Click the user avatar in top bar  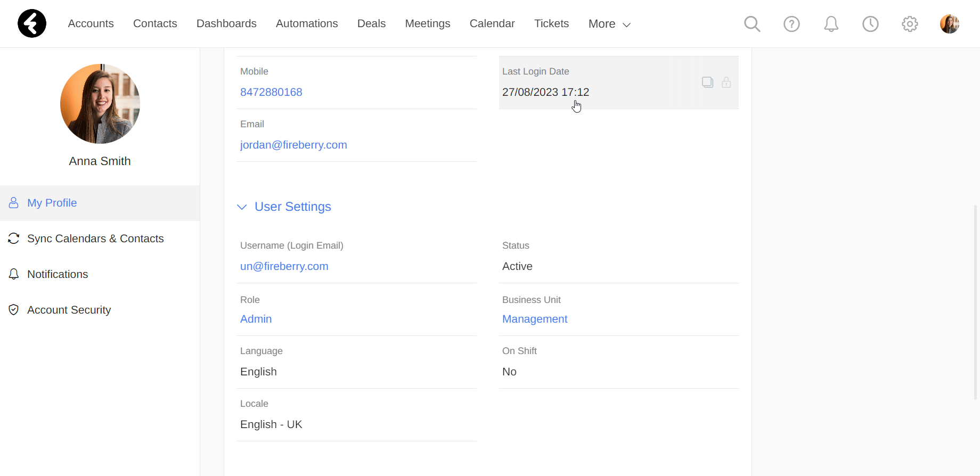[x=949, y=24]
